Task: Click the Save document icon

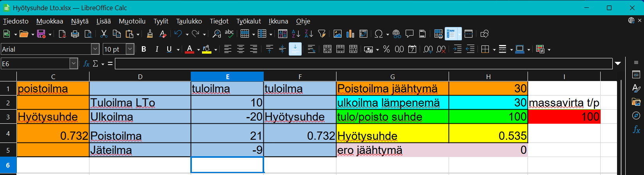Action: (x=41, y=34)
